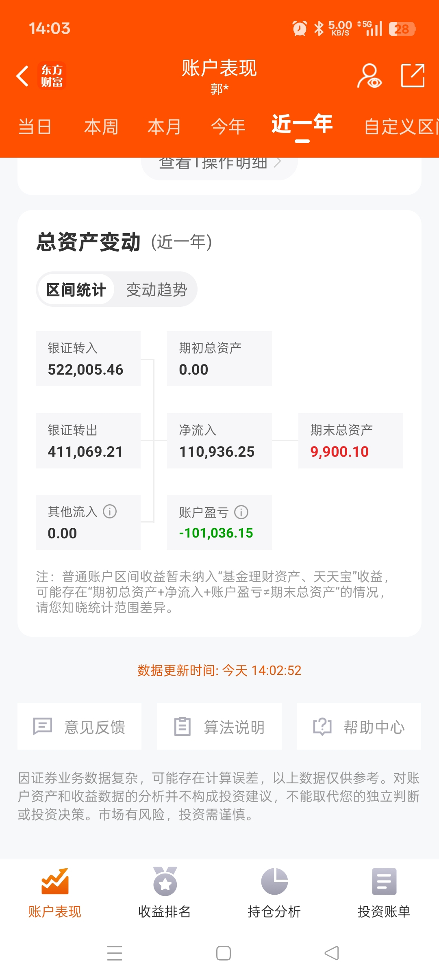Open 自定义区间 period selector

[401, 127]
